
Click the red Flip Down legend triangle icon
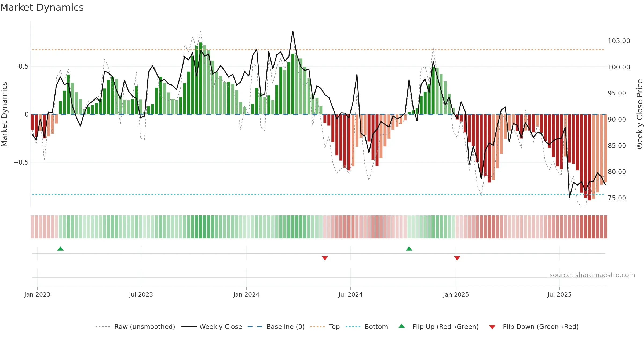pos(492,327)
